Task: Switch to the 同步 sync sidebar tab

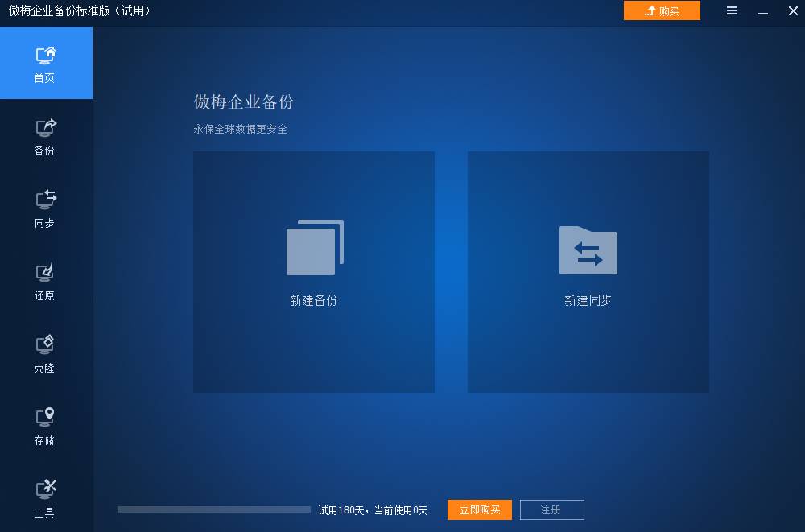Action: tap(46, 209)
